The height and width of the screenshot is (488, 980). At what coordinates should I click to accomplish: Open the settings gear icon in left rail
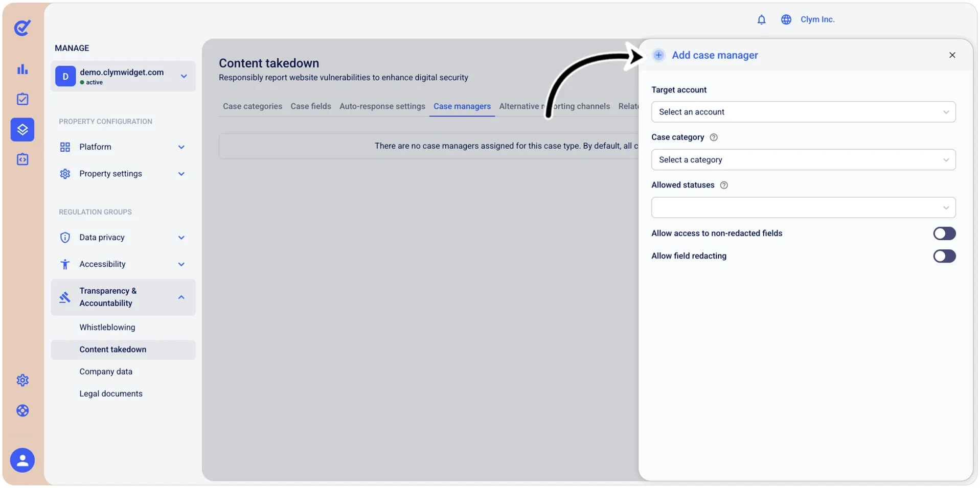22,380
